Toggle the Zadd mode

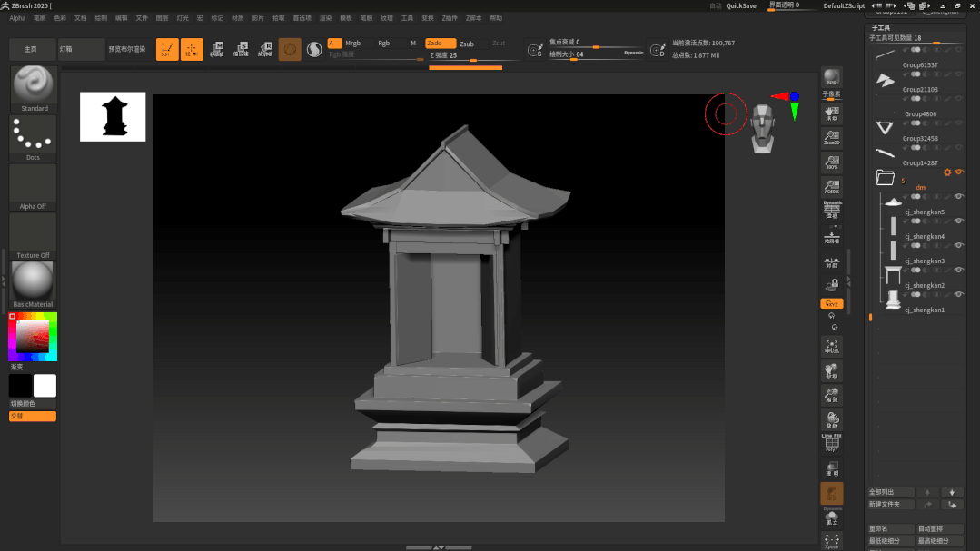pos(441,44)
